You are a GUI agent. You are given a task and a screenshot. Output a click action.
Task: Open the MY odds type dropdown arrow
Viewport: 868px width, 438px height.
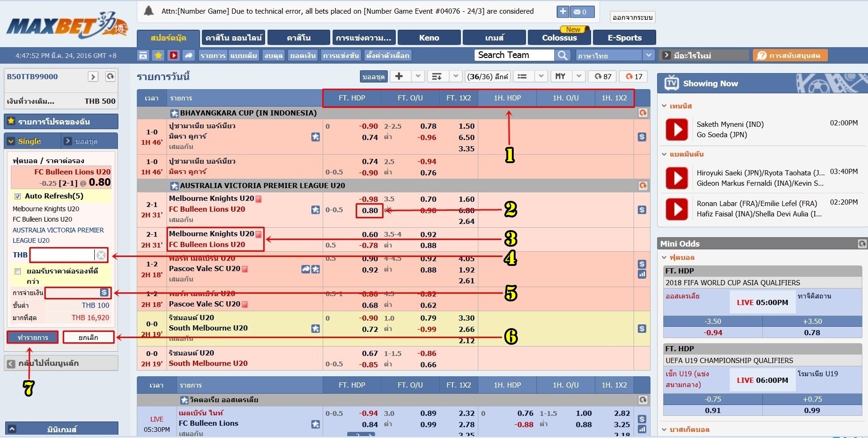point(579,76)
